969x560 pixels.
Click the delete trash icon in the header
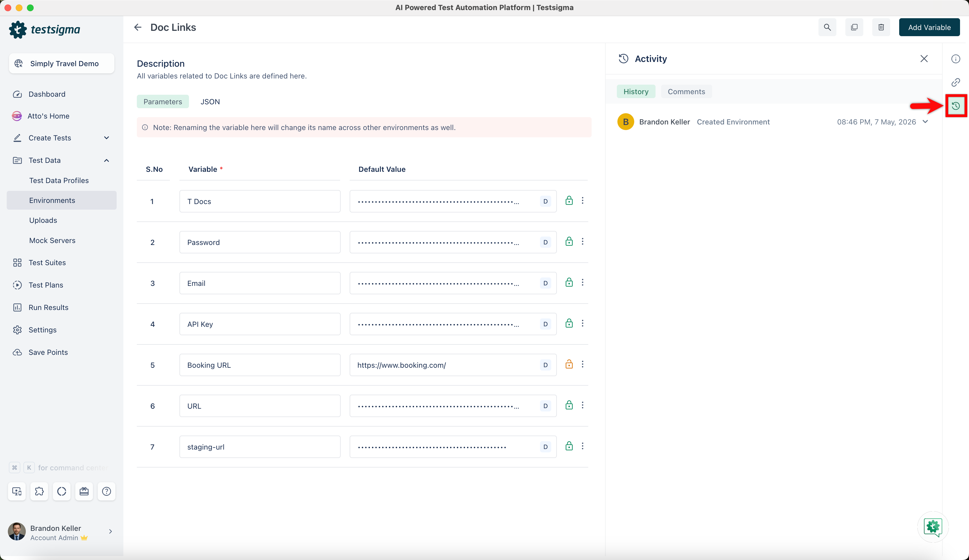pos(881,27)
